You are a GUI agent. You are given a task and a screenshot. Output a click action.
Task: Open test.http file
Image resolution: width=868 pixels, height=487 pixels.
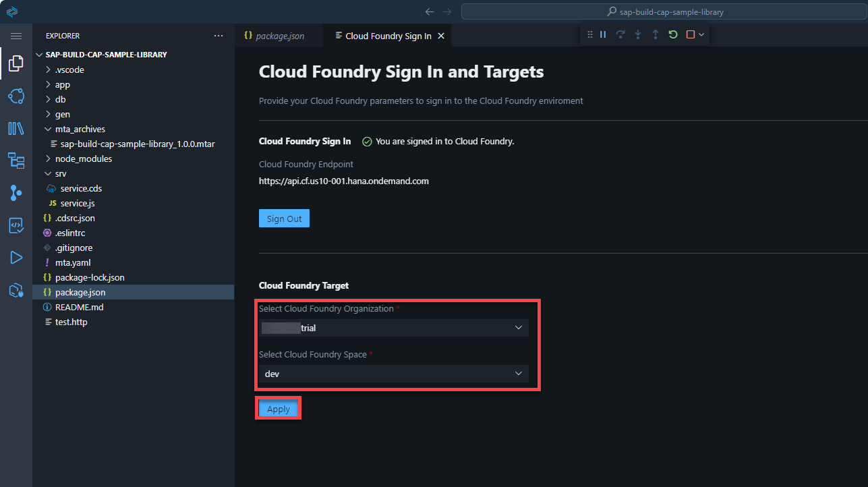pos(133,322)
